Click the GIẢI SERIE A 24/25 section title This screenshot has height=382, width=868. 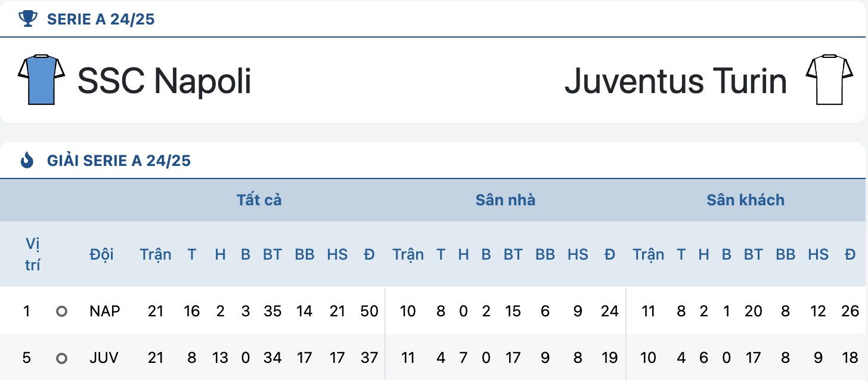[x=119, y=161]
